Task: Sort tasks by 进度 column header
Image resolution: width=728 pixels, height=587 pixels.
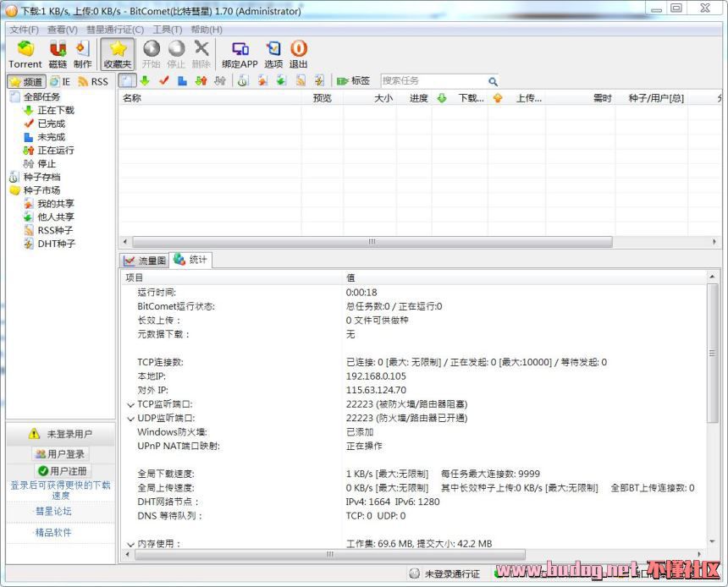Action: pyautogui.click(x=414, y=98)
